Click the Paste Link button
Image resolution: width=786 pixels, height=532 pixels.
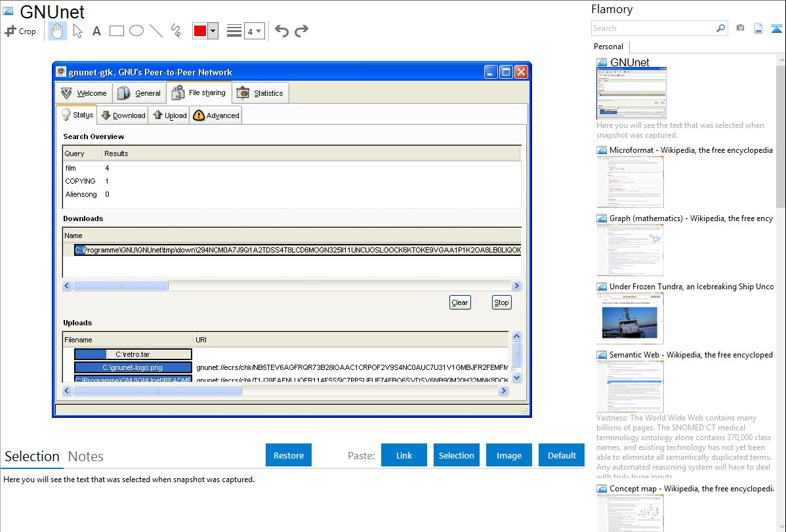pos(404,455)
